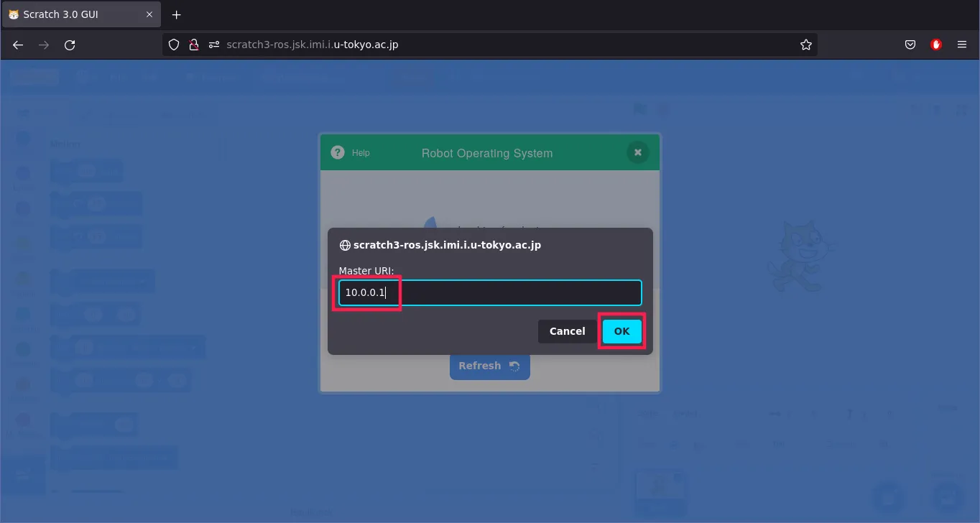Image resolution: width=980 pixels, height=523 pixels.
Task: Open the tracking protection shield panel
Action: 174,45
